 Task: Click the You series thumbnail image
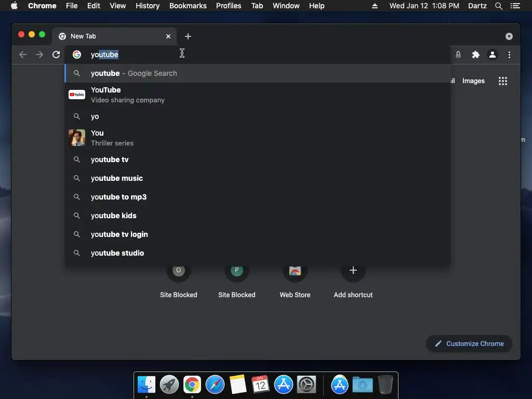[x=77, y=138]
